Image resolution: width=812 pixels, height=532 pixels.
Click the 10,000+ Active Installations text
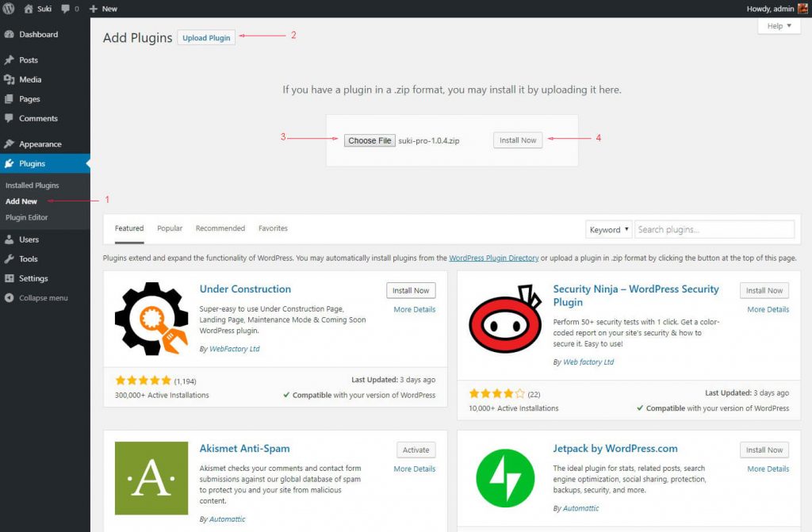click(x=514, y=408)
